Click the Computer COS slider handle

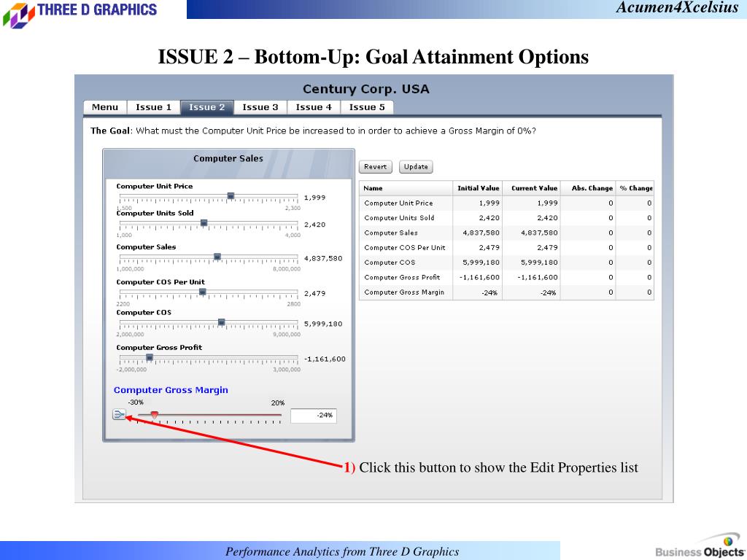tap(222, 322)
